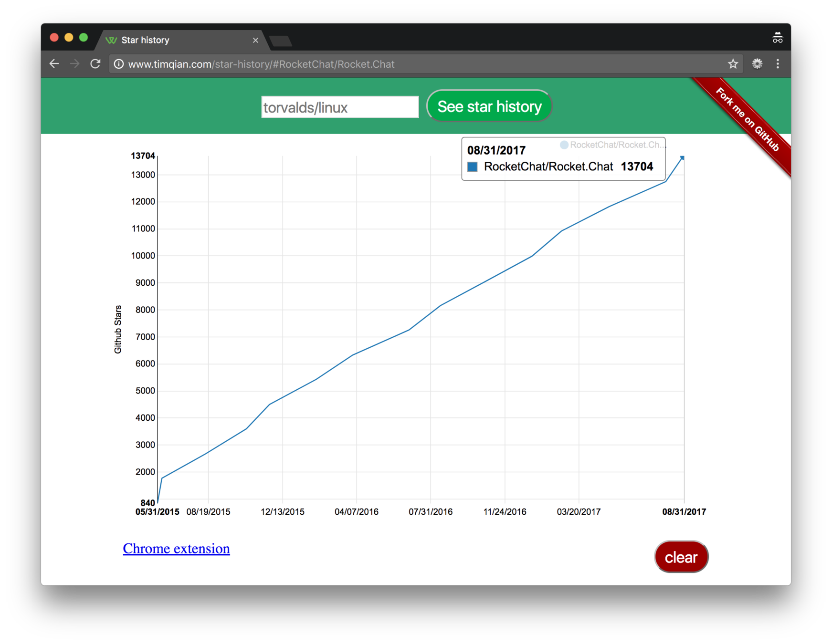This screenshot has height=644, width=832.
Task: Click the 08/31/2017 x-axis label
Action: [684, 512]
